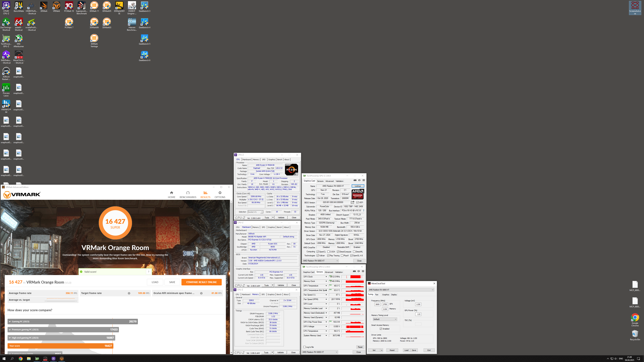The height and width of the screenshot is (362, 644).
Task: Click info icon beside Target frame rate
Action: pyautogui.click(x=129, y=293)
